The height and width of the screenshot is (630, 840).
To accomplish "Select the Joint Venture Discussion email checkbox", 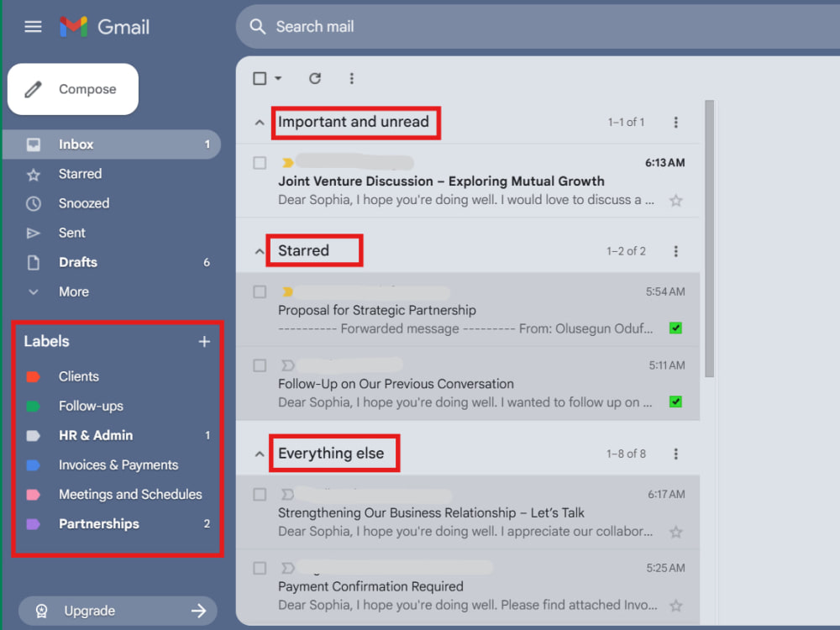I will tap(260, 163).
